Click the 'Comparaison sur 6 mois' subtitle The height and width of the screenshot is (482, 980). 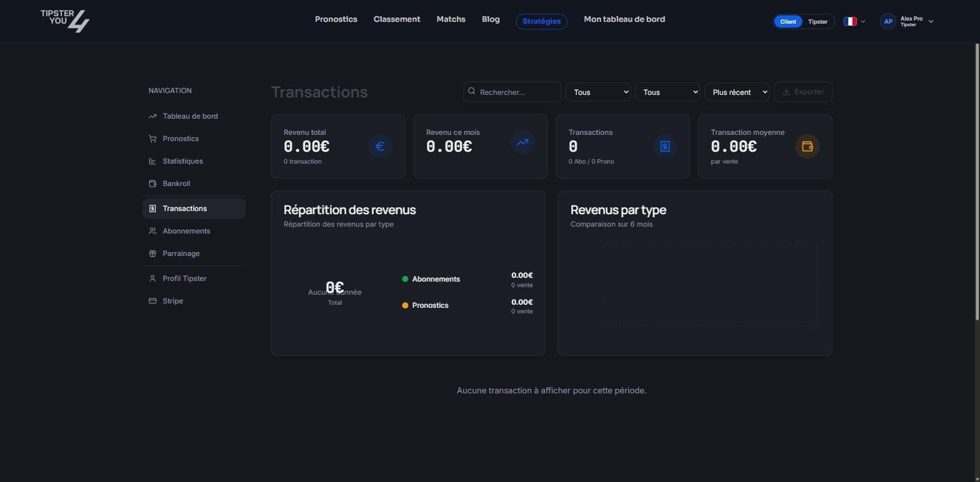point(611,224)
